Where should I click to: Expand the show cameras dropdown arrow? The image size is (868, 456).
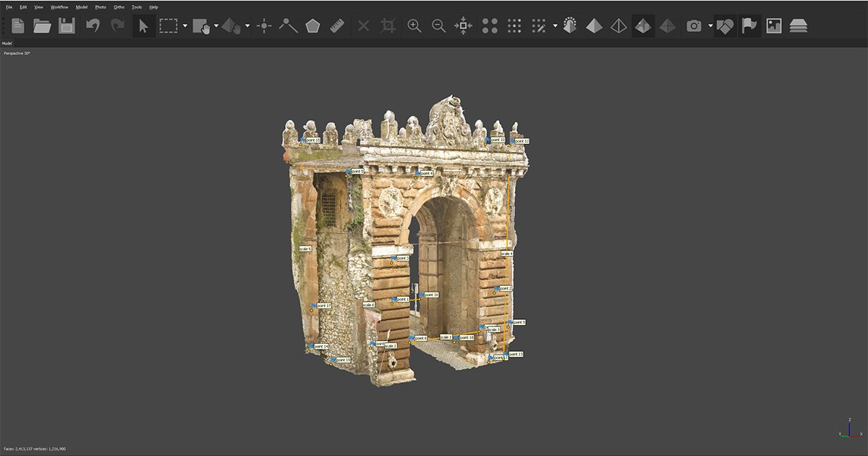[x=710, y=26]
